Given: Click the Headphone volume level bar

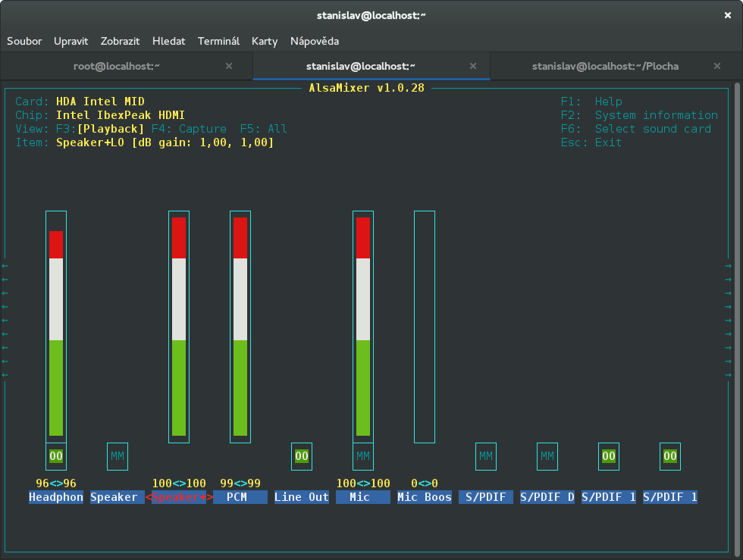Looking at the screenshot, I should [x=56, y=326].
